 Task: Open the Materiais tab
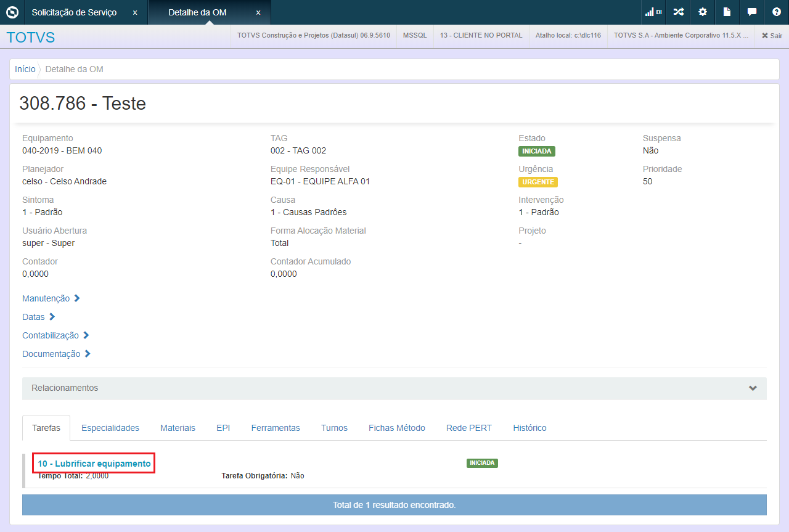[x=178, y=428]
